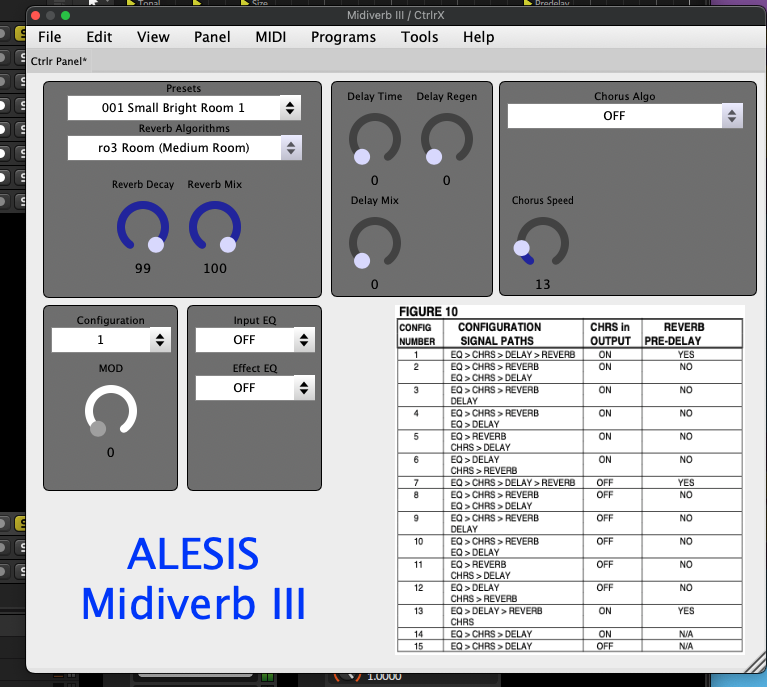Viewport: 767px width, 687px height.
Task: Open the Programs menu
Action: (343, 37)
